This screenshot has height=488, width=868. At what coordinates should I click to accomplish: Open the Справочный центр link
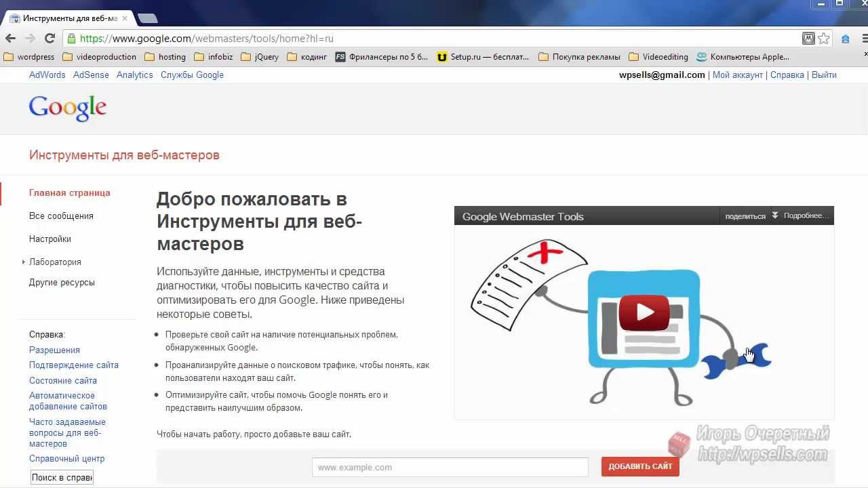[x=66, y=458]
